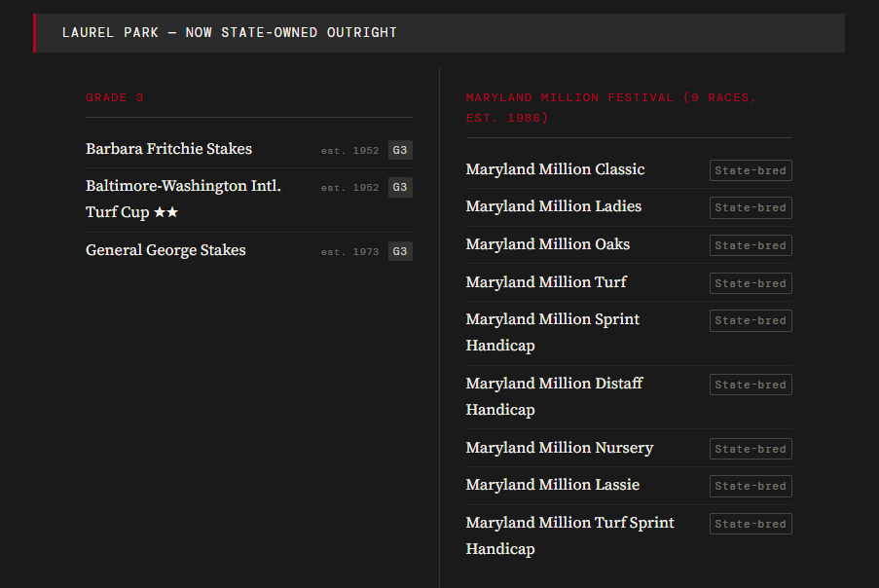This screenshot has width=879, height=588.
Task: Select the est. 1952 label beside Barbara Fritchie Stakes
Action: [x=349, y=150]
